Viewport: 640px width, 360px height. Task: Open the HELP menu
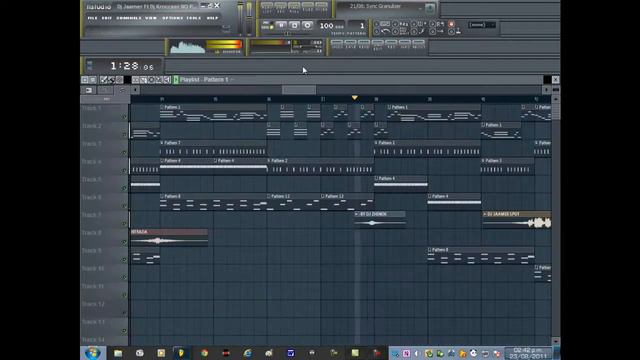pyautogui.click(x=212, y=18)
